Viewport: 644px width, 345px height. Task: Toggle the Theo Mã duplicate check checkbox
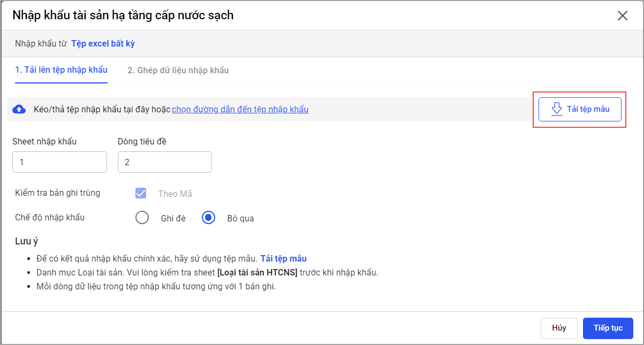point(141,194)
